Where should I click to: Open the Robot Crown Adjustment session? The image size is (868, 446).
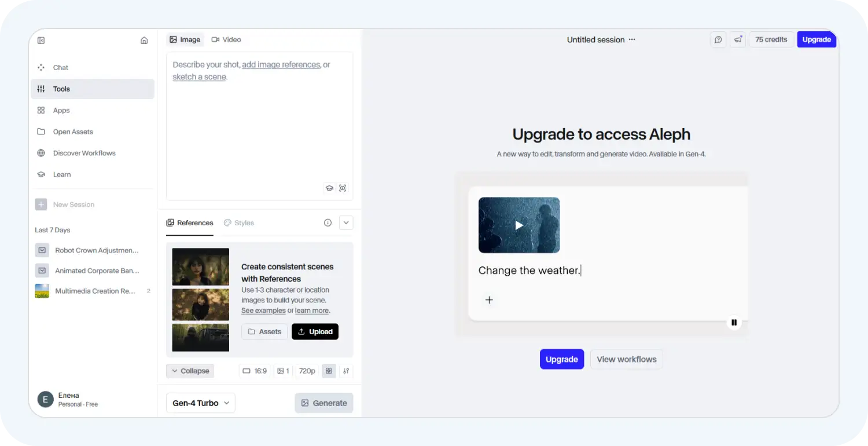tap(93, 251)
